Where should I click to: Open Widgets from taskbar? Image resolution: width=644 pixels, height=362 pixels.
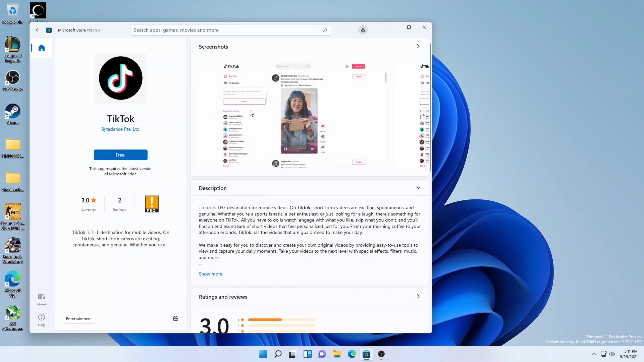(x=307, y=354)
